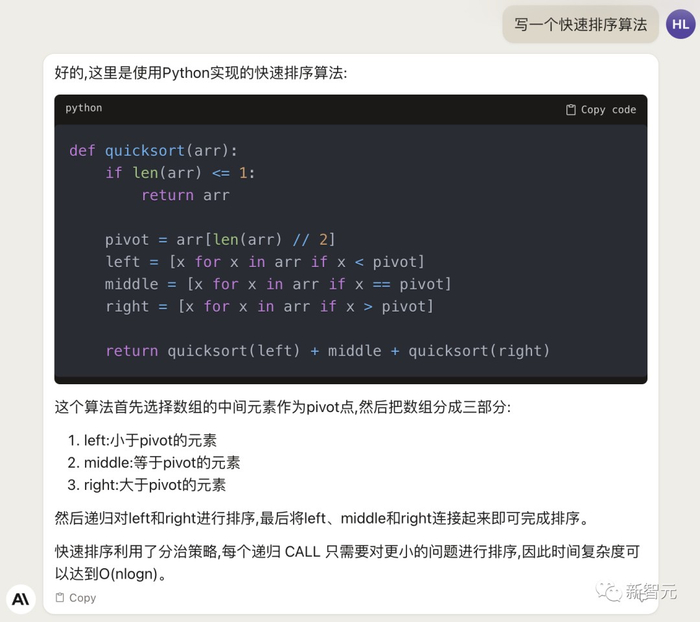Click the Anthropic logo avatar
Screen dimensions: 700x622
coord(20,597)
